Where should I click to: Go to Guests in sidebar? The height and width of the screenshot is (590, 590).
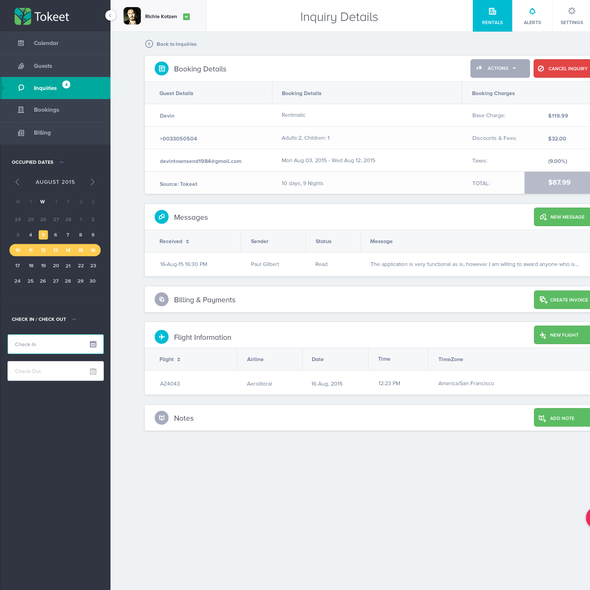pyautogui.click(x=55, y=66)
